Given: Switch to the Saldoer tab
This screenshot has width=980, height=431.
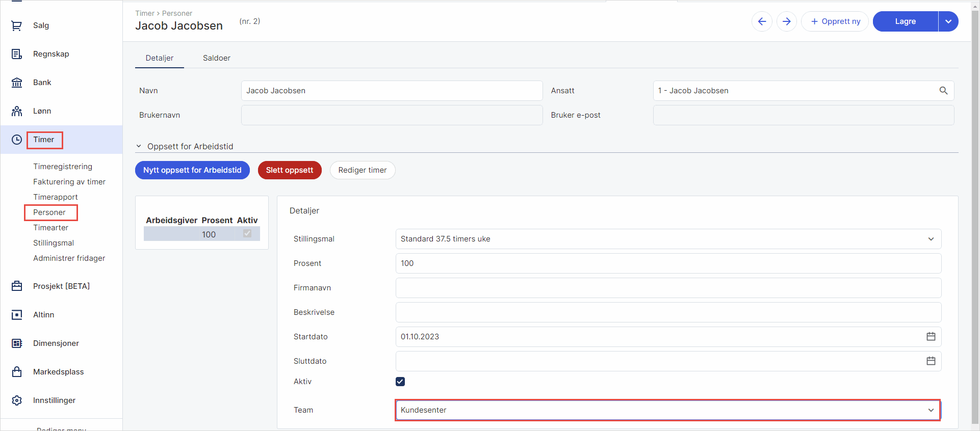Looking at the screenshot, I should click(x=216, y=58).
